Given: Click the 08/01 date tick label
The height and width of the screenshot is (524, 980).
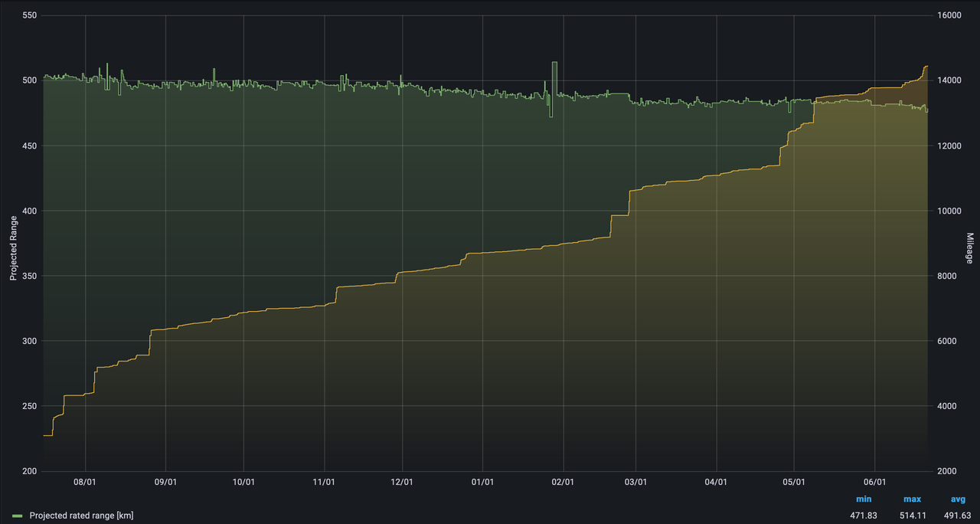Looking at the screenshot, I should (x=85, y=483).
